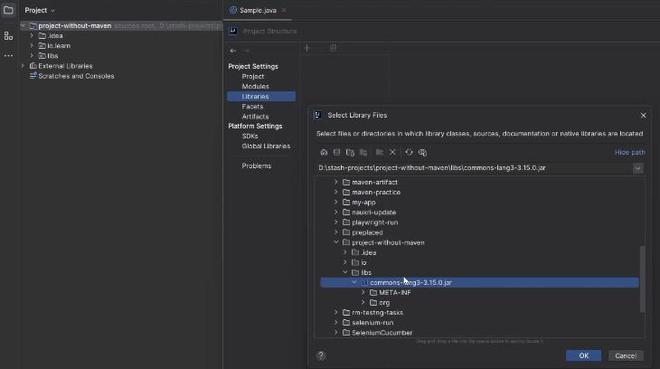
Task: Expand the playwright-run folder
Action: [x=336, y=222]
